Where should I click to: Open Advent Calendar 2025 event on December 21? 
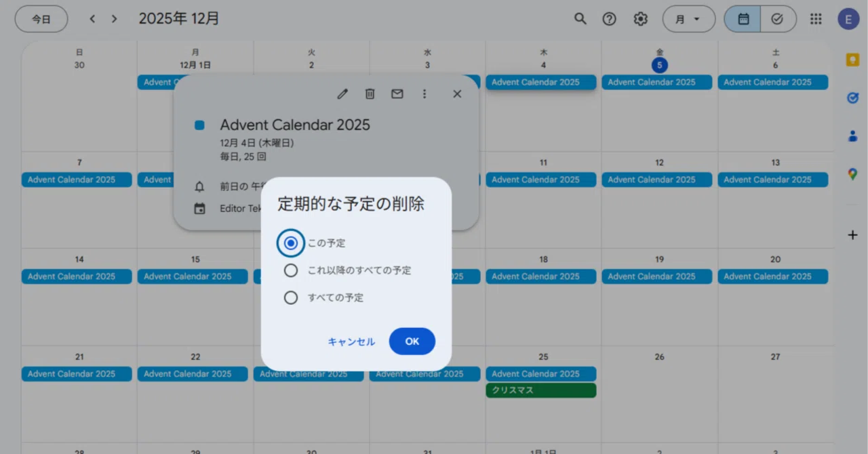click(x=77, y=374)
